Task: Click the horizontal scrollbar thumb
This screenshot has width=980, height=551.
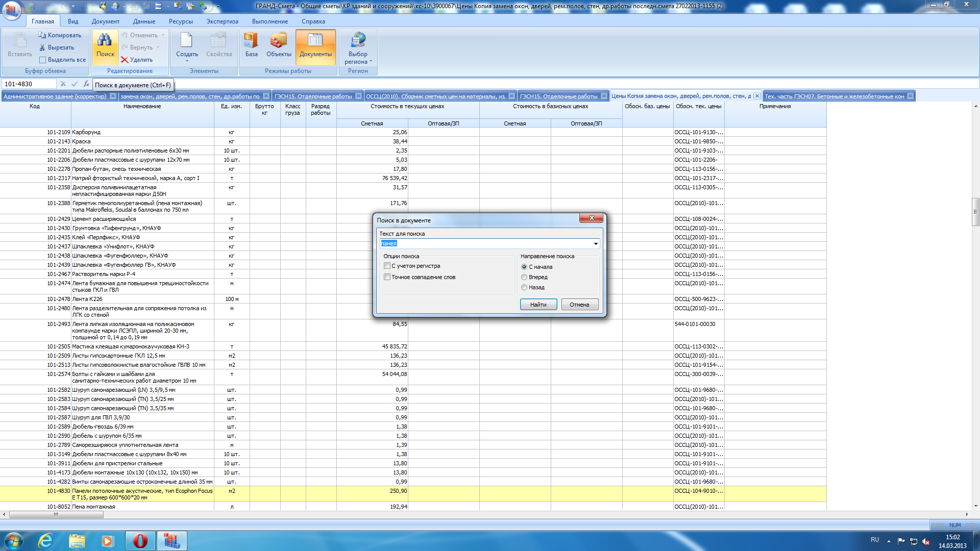Action: (56, 514)
